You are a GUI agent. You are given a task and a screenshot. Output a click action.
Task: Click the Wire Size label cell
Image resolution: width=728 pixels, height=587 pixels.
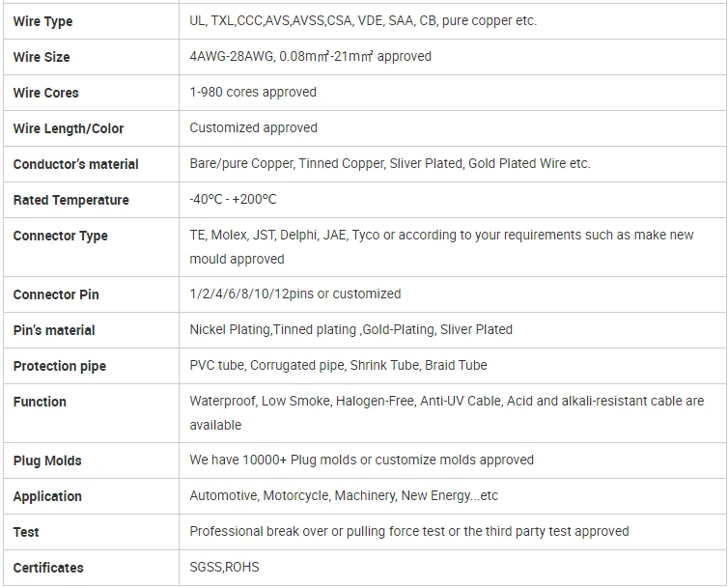coord(42,57)
